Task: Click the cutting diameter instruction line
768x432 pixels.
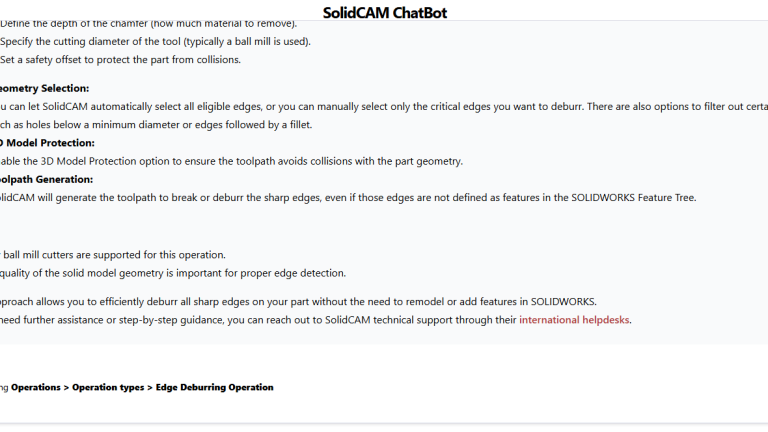Action: (x=155, y=42)
